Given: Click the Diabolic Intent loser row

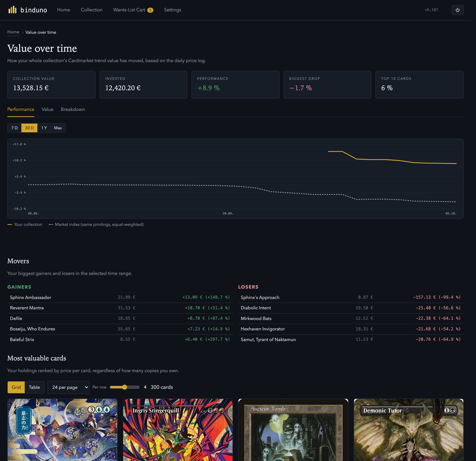Looking at the screenshot, I should pos(351,308).
